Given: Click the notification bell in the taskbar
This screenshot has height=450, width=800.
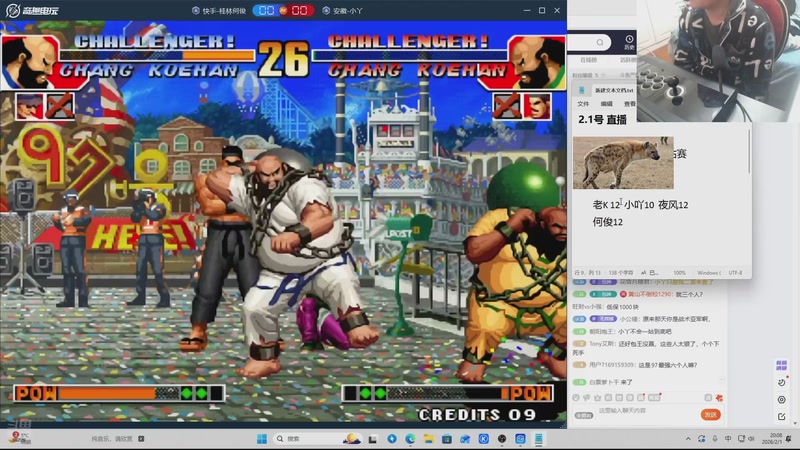Looking at the screenshot, I should pyautogui.click(x=789, y=439).
